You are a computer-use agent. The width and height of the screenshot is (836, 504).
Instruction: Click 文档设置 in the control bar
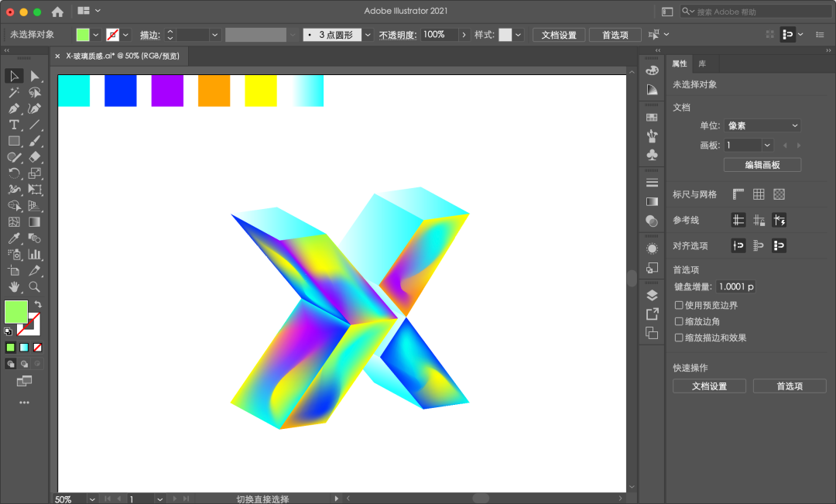[x=559, y=35]
